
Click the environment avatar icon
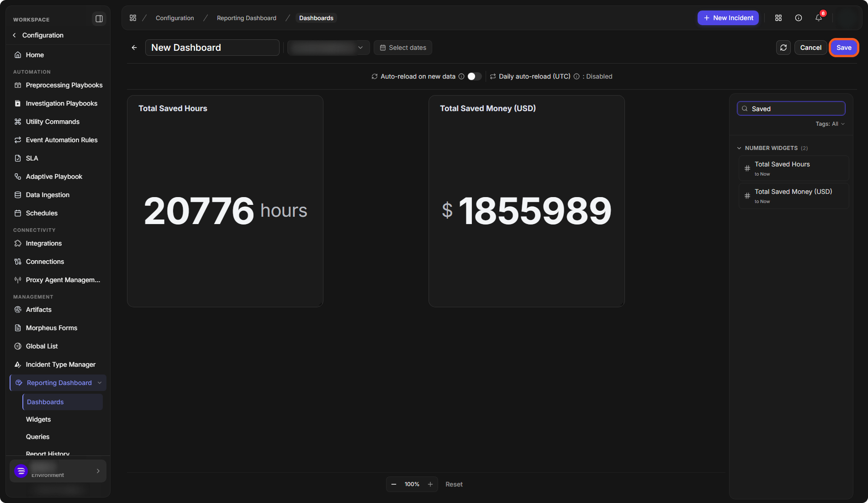[21, 471]
